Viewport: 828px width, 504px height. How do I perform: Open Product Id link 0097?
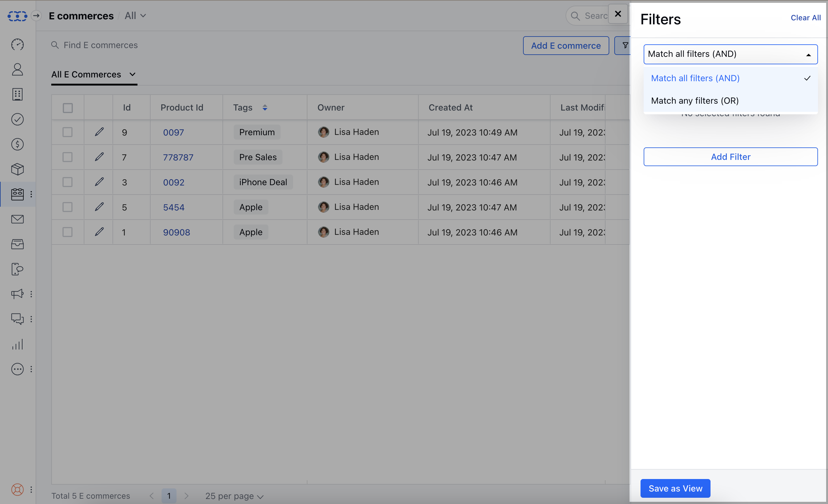click(173, 132)
